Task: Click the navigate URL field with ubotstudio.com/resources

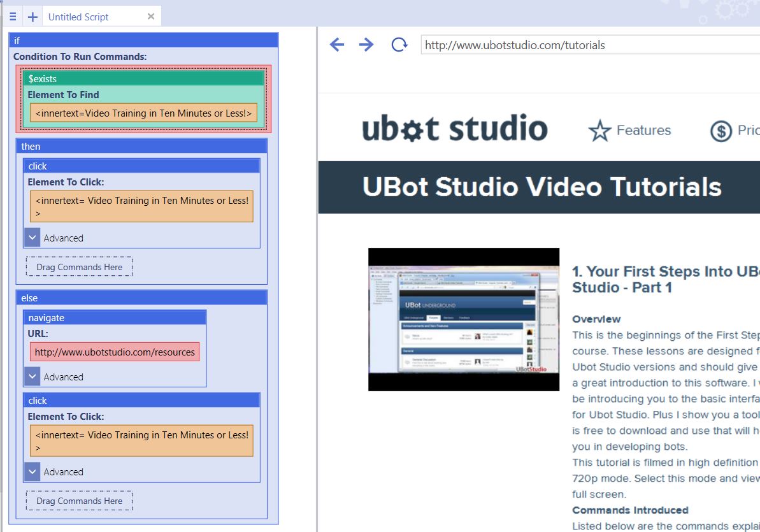Action: click(x=115, y=352)
